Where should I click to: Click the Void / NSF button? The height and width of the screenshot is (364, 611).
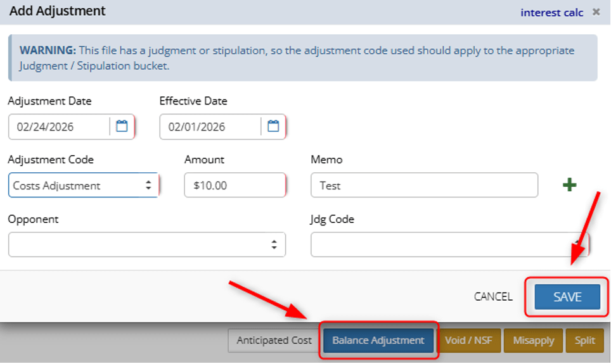pyautogui.click(x=469, y=341)
